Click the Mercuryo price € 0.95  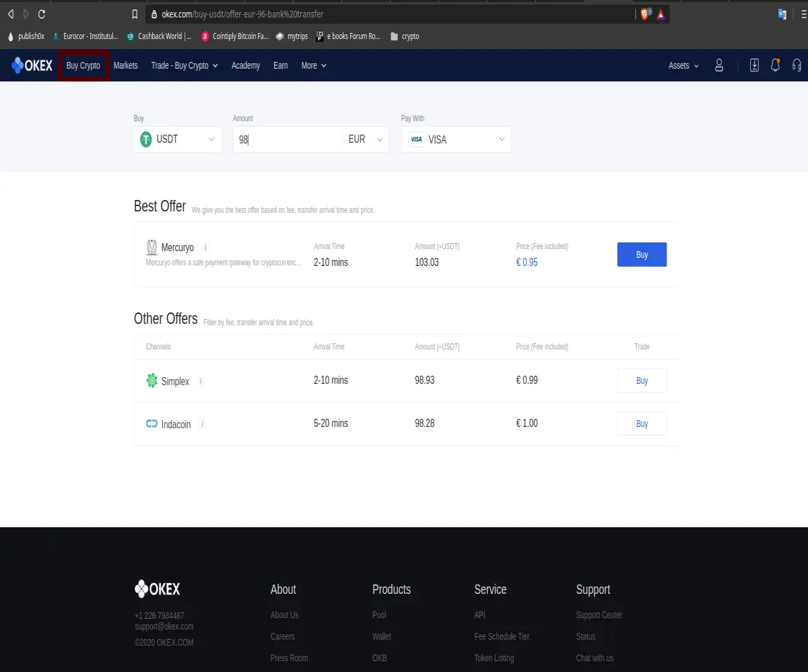(x=527, y=262)
